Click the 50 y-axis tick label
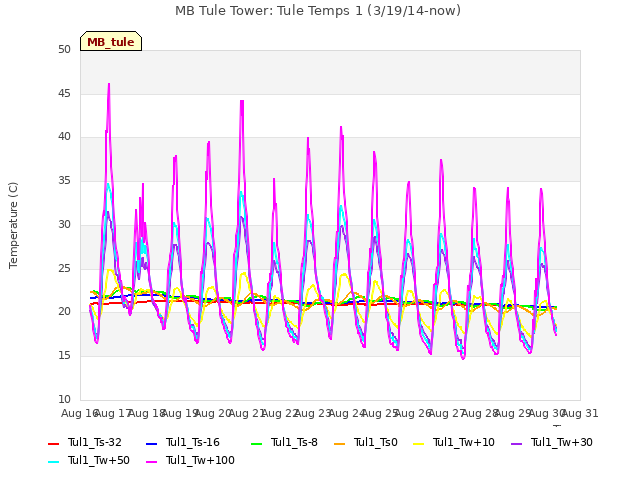Screen dimensions: 640x480 pos(64,49)
